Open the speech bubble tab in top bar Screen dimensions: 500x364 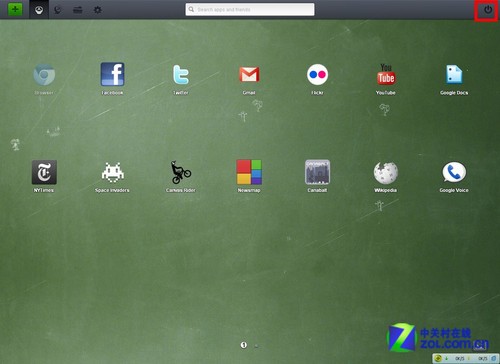pos(58,10)
